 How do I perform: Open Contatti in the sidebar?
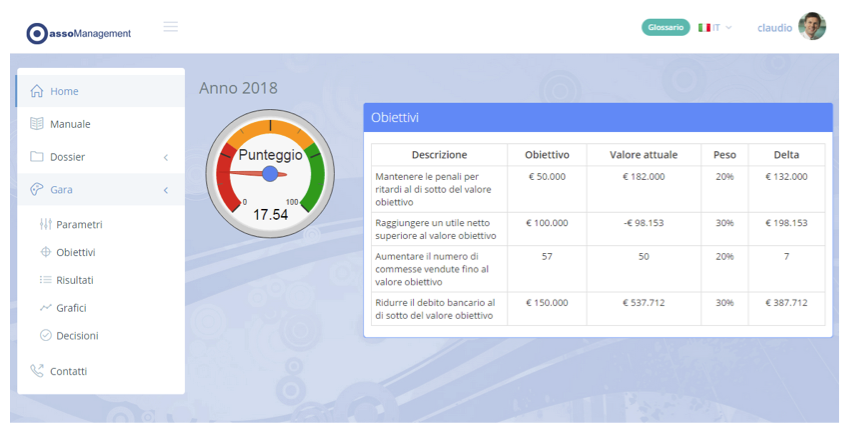point(101,371)
